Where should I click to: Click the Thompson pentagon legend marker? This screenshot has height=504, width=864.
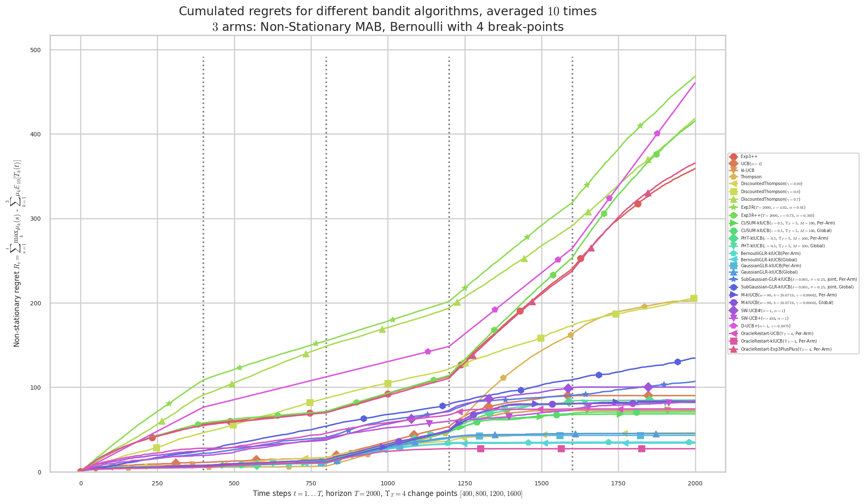tap(733, 177)
